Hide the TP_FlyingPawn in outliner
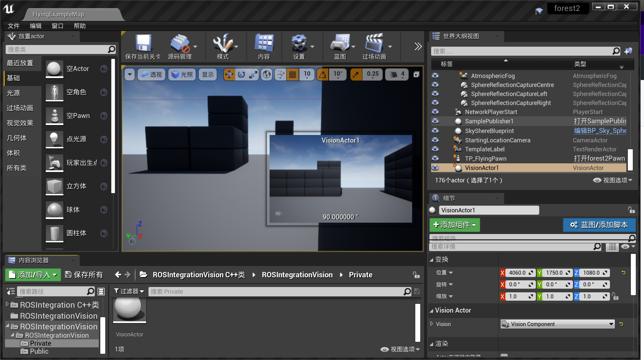 coord(435,158)
